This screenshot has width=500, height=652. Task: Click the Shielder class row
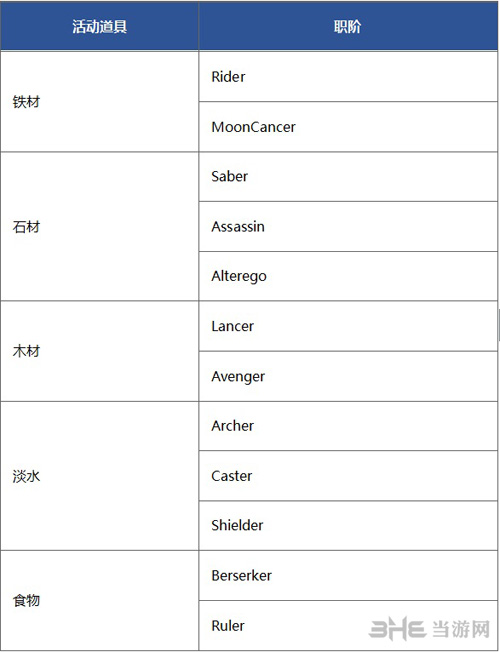[x=348, y=526]
